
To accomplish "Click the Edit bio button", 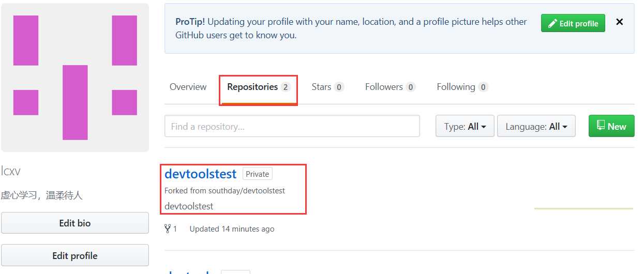I will coord(75,223).
